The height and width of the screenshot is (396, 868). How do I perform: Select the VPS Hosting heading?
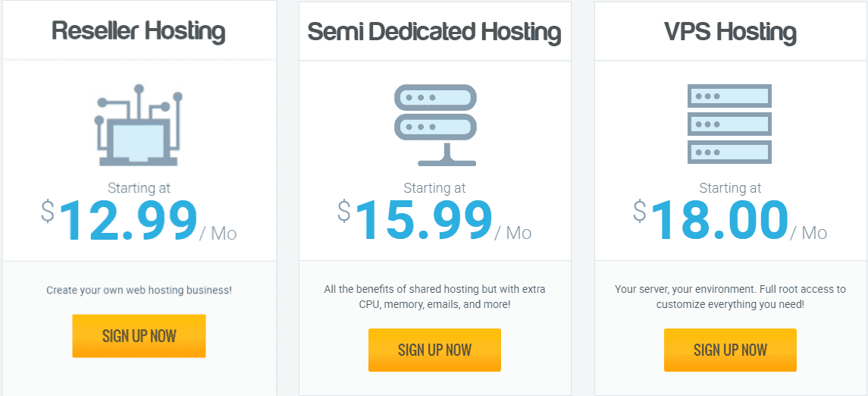click(x=730, y=32)
